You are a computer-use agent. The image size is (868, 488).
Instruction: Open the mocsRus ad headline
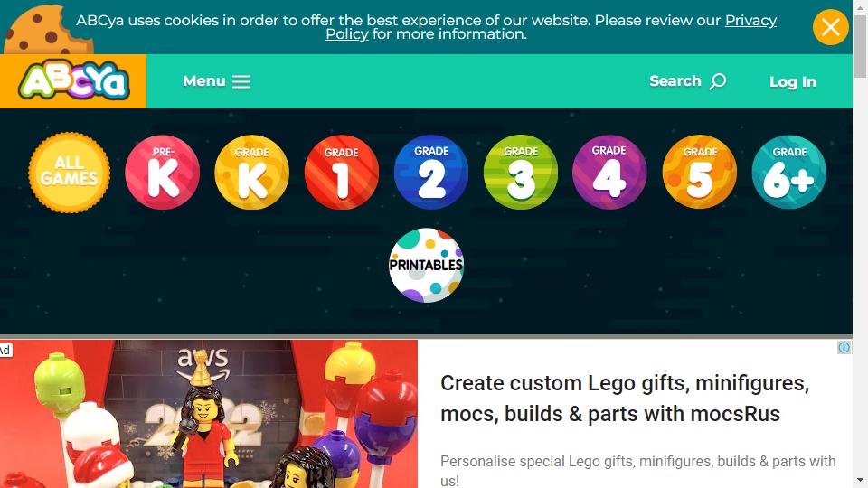(x=625, y=399)
